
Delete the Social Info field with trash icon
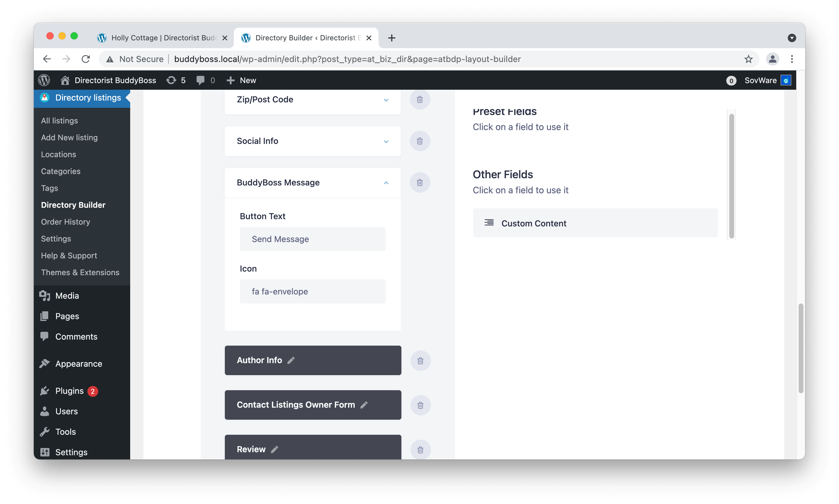[419, 141]
